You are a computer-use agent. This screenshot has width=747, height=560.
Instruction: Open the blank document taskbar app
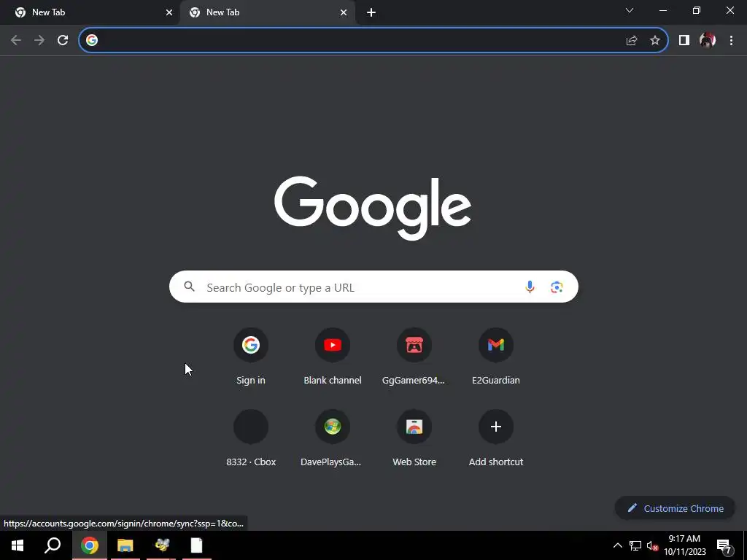(x=197, y=545)
